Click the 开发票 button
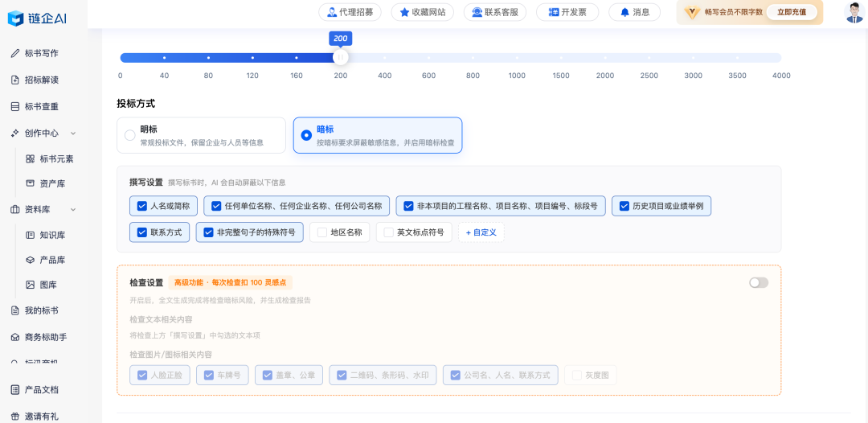The height and width of the screenshot is (423, 868). point(567,12)
